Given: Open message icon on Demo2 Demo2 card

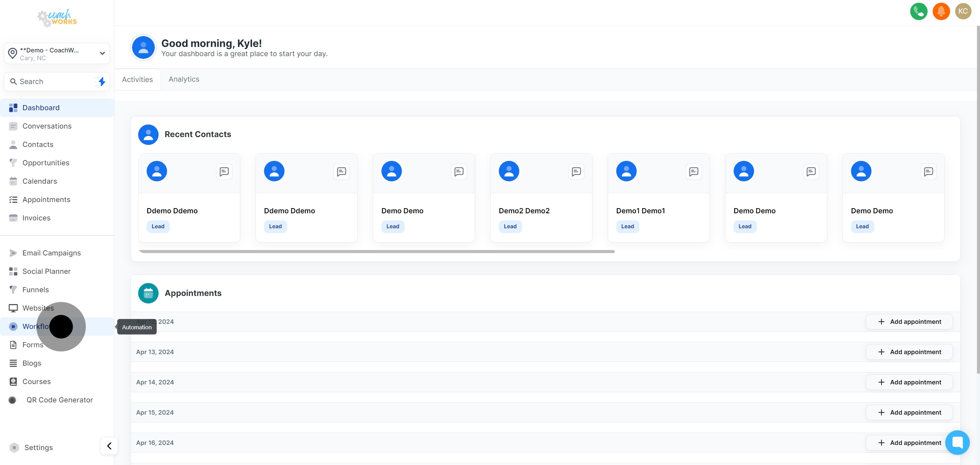Looking at the screenshot, I should (x=576, y=171).
